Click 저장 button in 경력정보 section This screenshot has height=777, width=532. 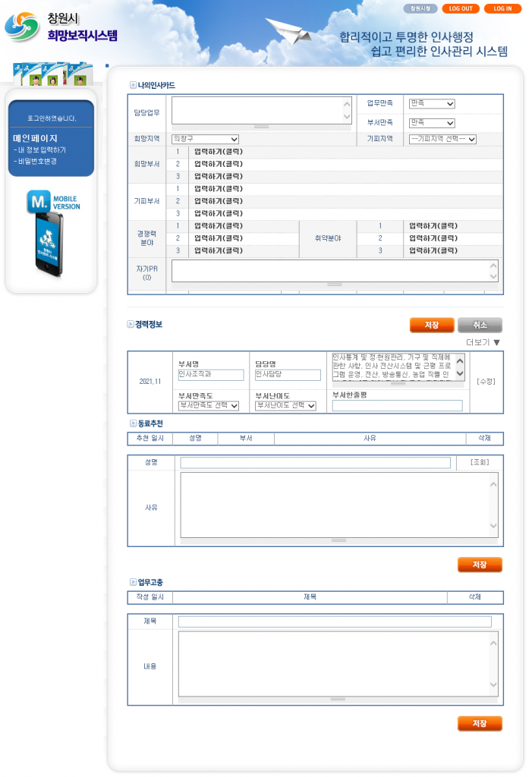coord(431,325)
